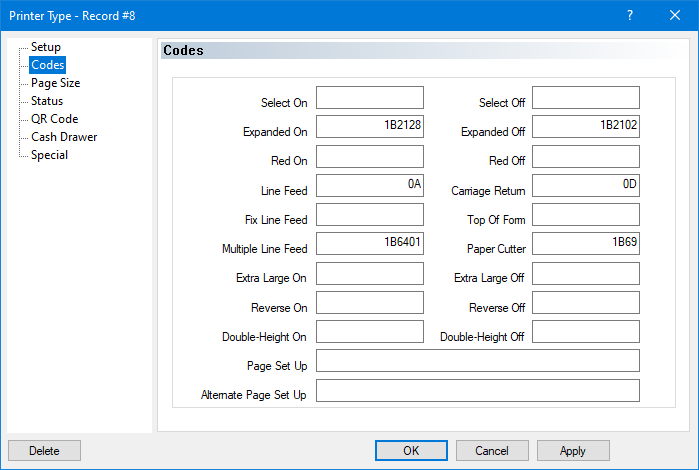Click the Cancel button
The image size is (699, 470).
point(492,451)
